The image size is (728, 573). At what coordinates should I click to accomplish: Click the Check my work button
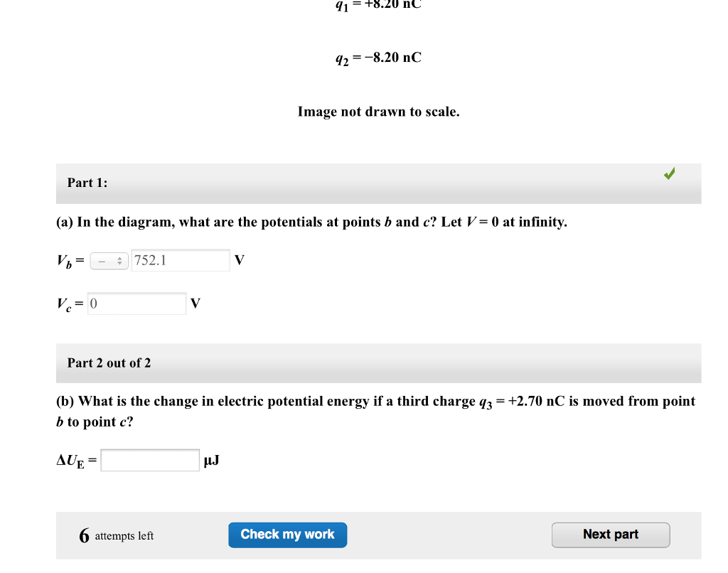click(287, 535)
